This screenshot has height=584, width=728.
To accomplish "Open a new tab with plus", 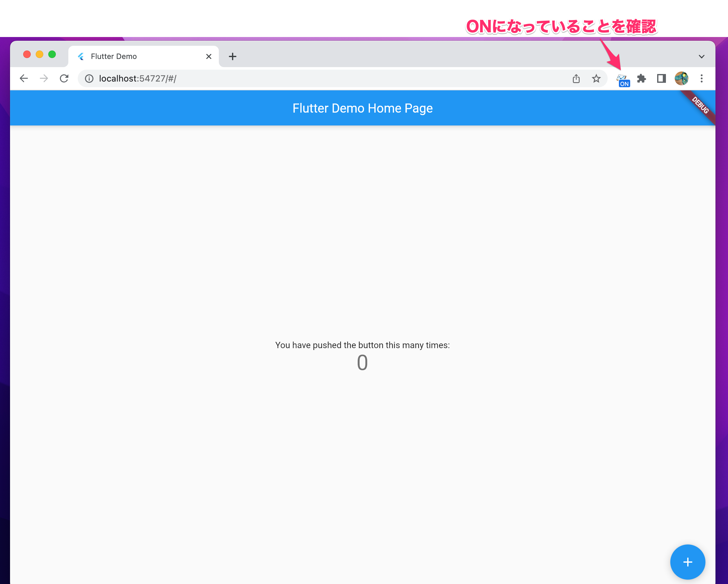I will point(233,56).
